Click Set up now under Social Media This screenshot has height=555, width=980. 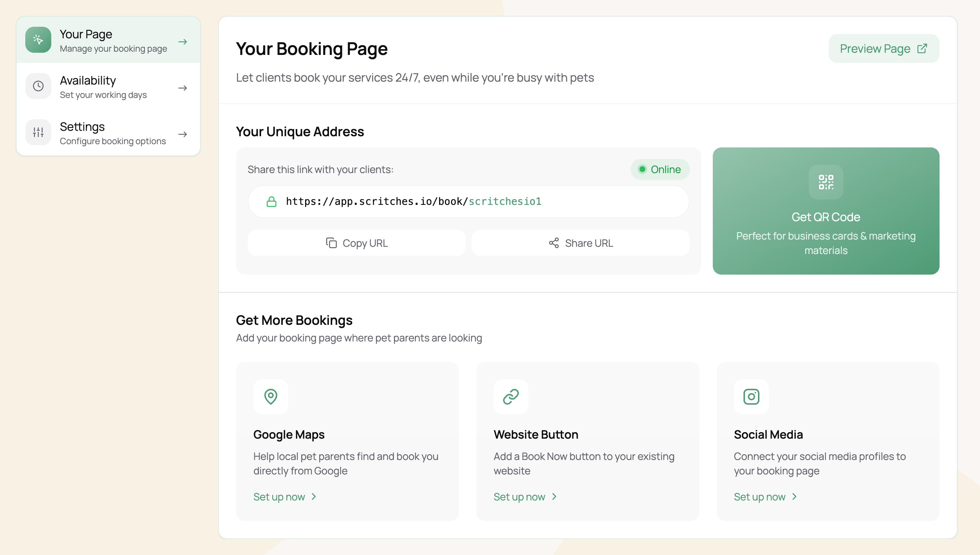click(766, 497)
